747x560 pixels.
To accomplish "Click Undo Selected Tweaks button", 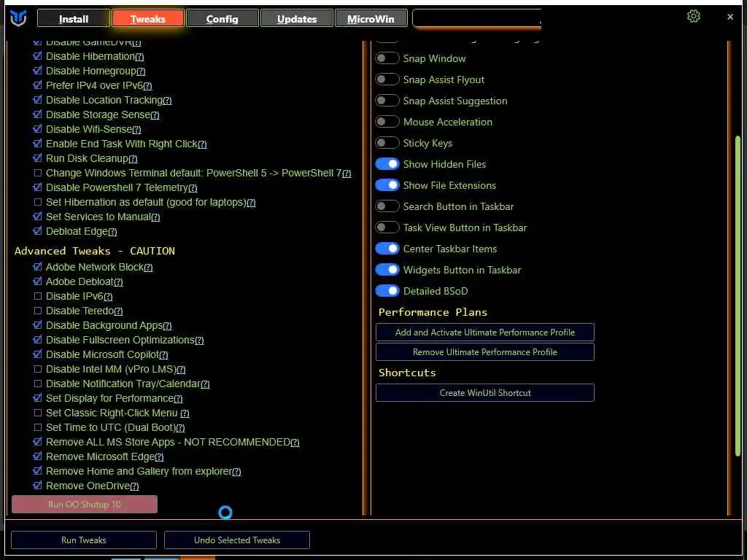I will 237,540.
